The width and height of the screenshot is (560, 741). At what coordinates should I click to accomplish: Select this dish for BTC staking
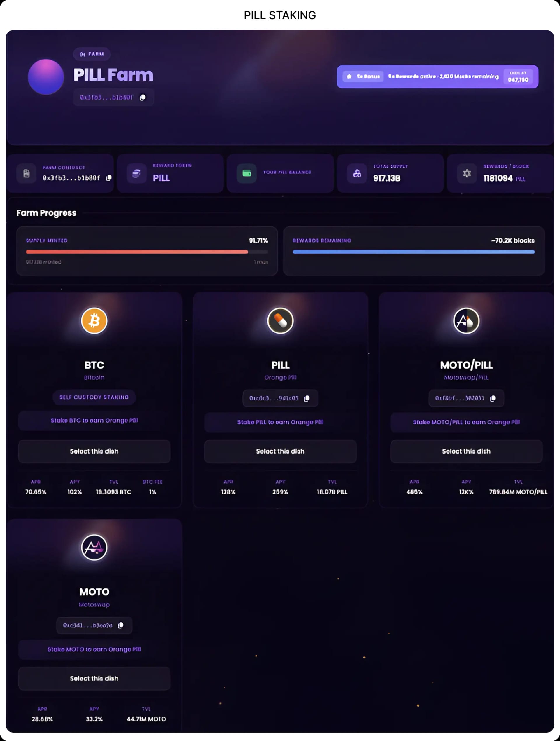coord(94,451)
